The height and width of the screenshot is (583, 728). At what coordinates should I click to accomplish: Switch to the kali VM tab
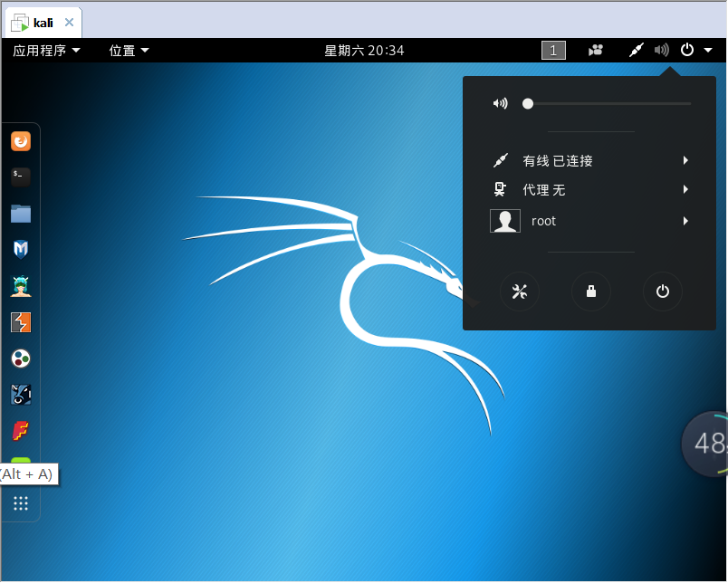43,23
